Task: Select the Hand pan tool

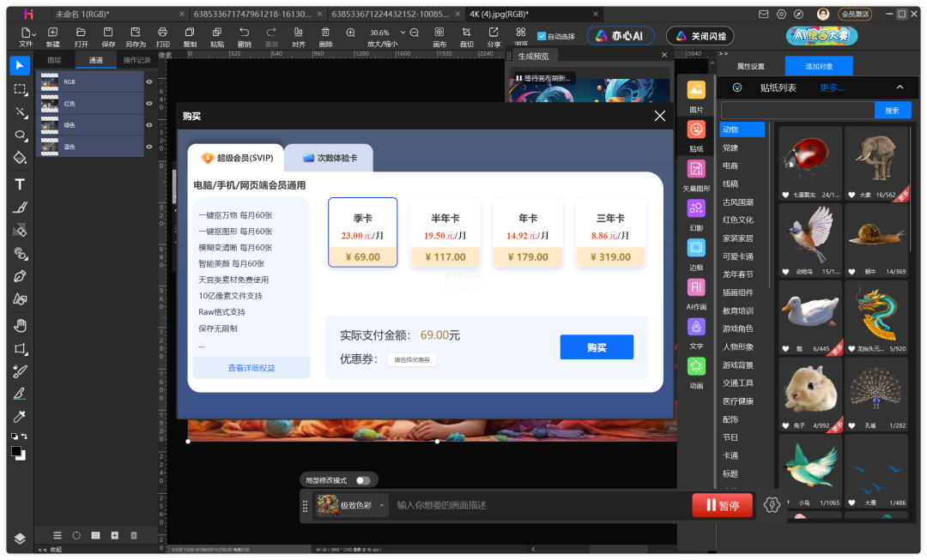Action: point(20,325)
